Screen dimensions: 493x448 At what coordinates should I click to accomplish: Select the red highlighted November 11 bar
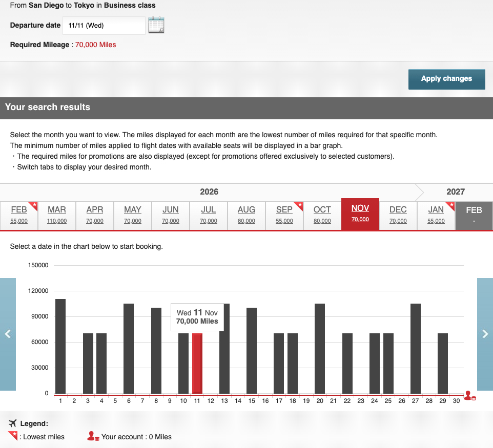coord(197,364)
